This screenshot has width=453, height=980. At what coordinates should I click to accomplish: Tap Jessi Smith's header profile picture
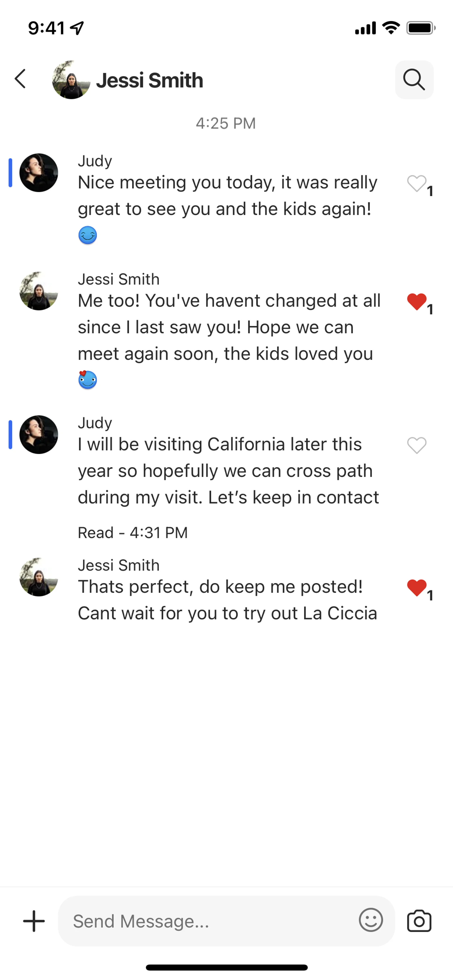pos(71,80)
